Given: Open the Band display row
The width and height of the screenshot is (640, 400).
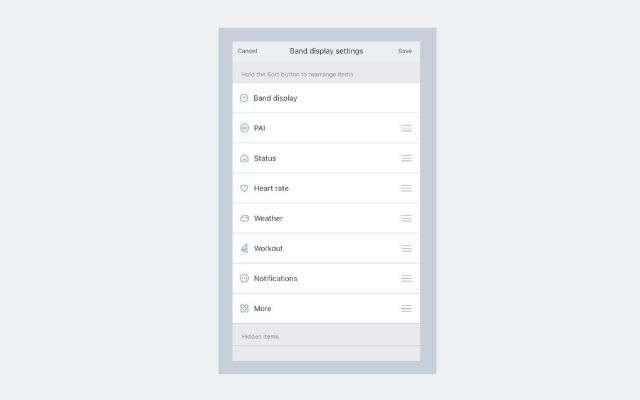Looking at the screenshot, I should point(326,98).
